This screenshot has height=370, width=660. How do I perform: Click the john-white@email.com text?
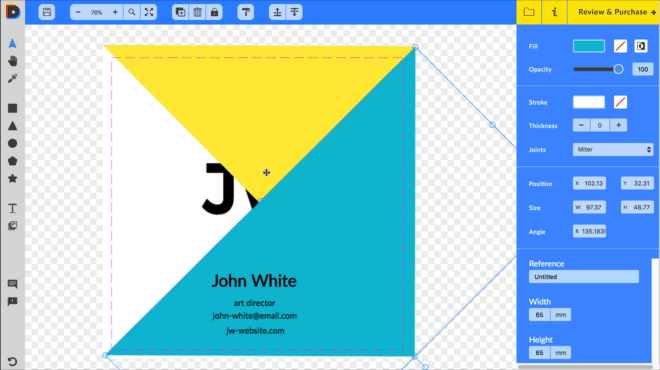point(254,316)
